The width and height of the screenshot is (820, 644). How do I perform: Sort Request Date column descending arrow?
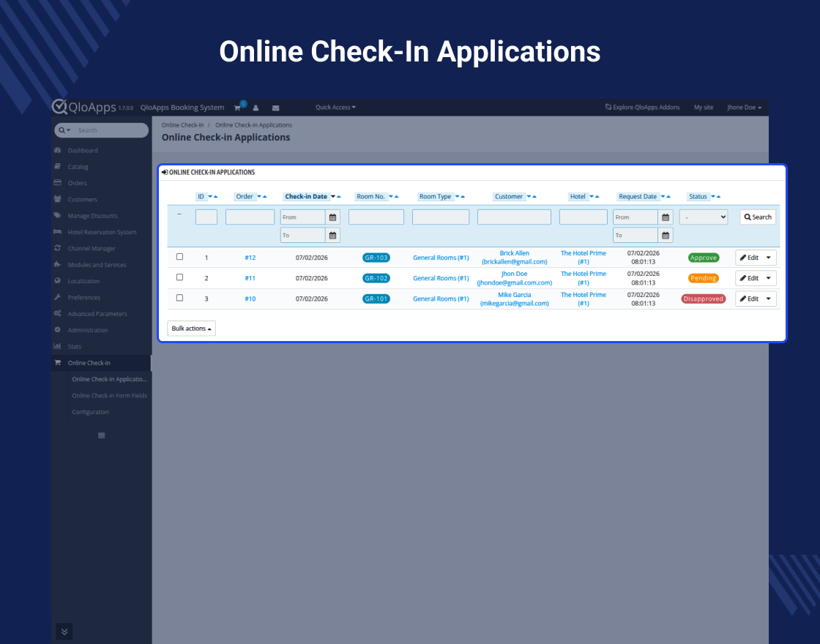(x=663, y=197)
